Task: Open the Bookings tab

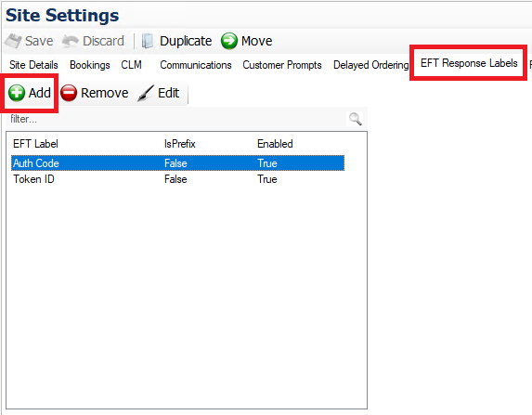Action: click(x=90, y=65)
